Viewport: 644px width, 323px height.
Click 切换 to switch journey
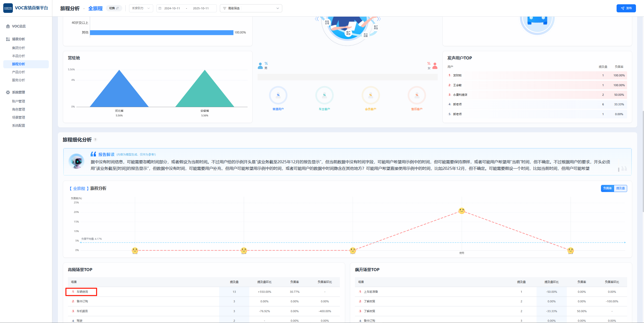pos(114,8)
